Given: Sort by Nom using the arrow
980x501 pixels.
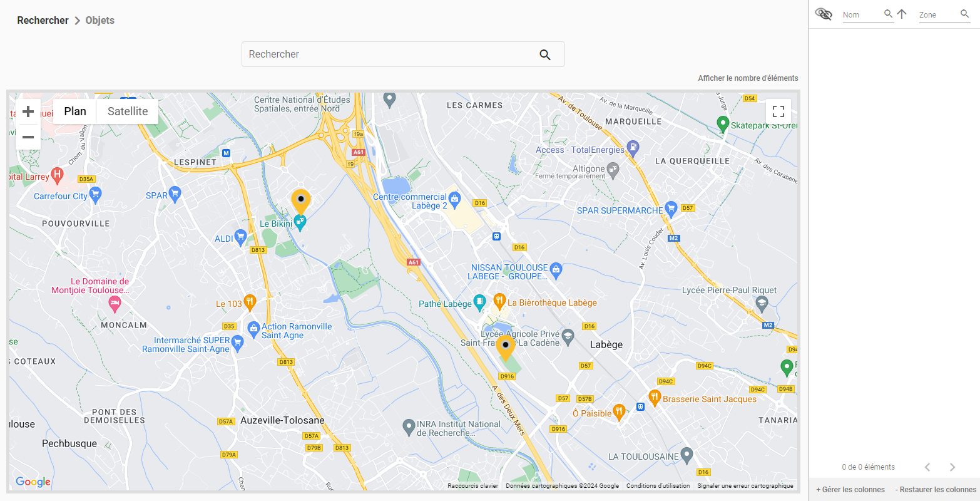Looking at the screenshot, I should tap(902, 14).
